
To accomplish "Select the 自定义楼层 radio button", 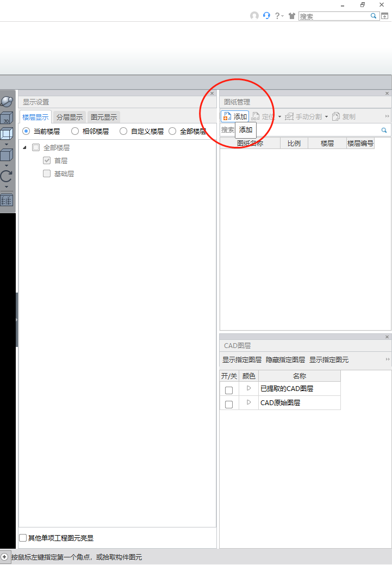I will 123,131.
